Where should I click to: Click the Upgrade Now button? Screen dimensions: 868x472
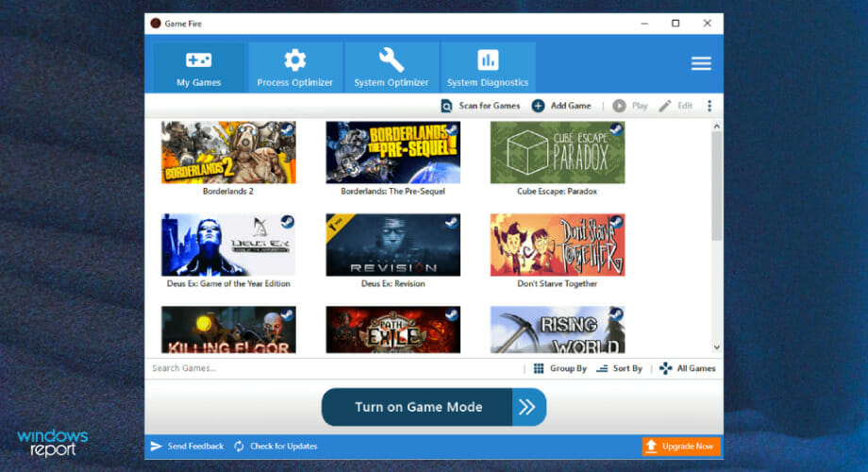point(681,447)
